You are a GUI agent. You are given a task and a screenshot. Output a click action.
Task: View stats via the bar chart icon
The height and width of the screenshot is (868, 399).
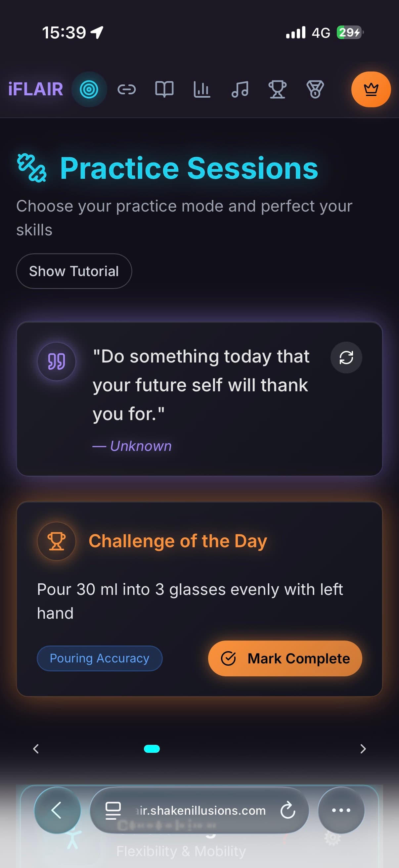click(x=202, y=89)
